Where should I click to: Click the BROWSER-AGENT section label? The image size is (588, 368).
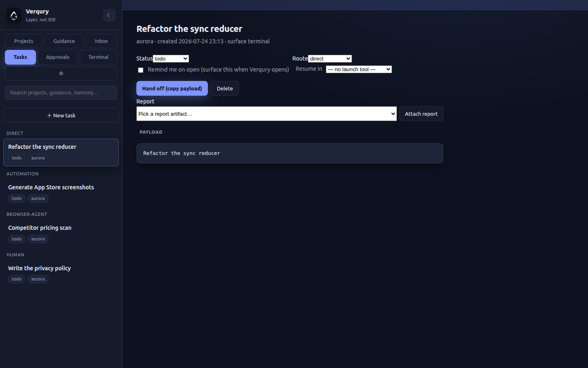27,214
